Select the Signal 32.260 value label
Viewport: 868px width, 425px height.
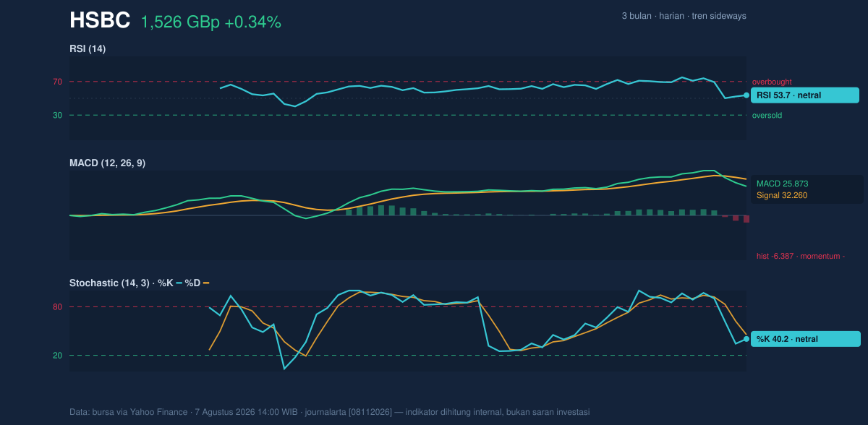[781, 195]
